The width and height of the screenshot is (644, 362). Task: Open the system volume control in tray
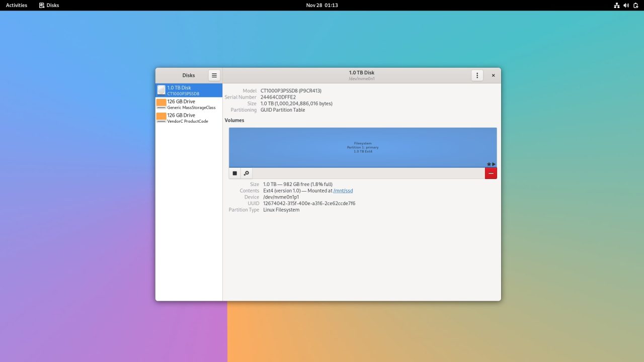point(626,5)
